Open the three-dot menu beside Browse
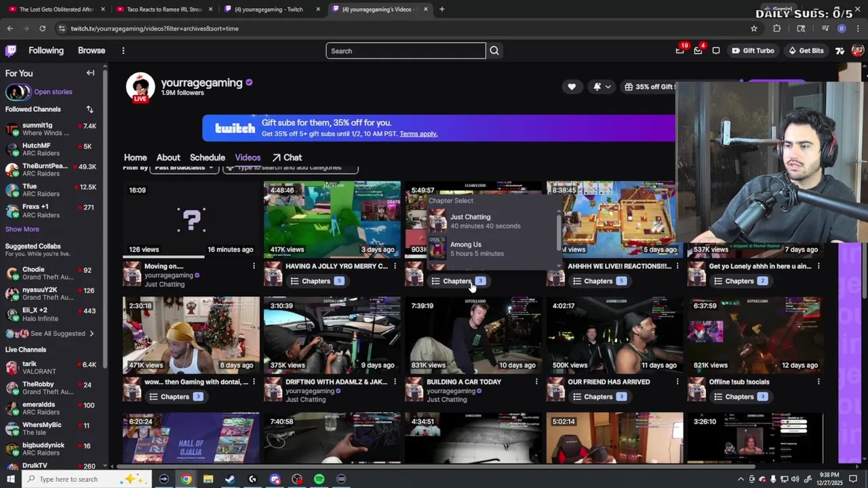Viewport: 868px width, 488px height. click(x=123, y=51)
